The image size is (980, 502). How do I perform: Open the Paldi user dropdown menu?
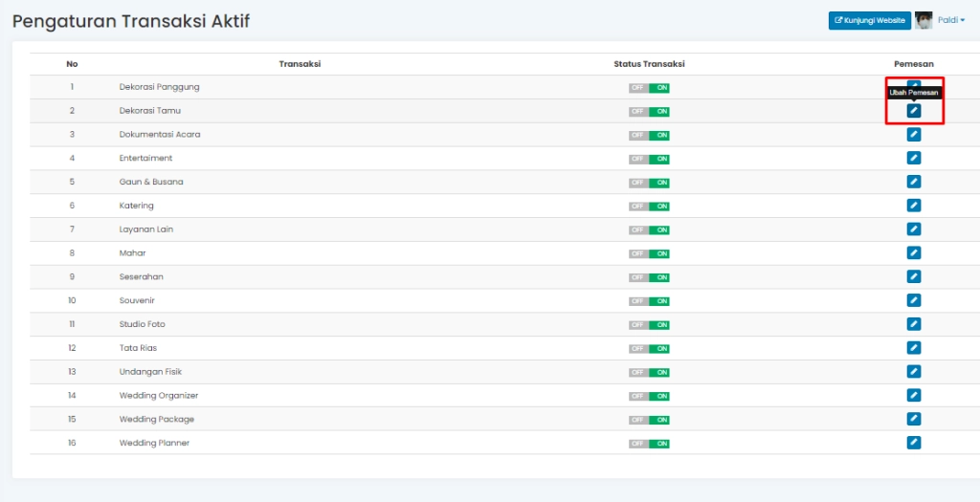(x=951, y=20)
